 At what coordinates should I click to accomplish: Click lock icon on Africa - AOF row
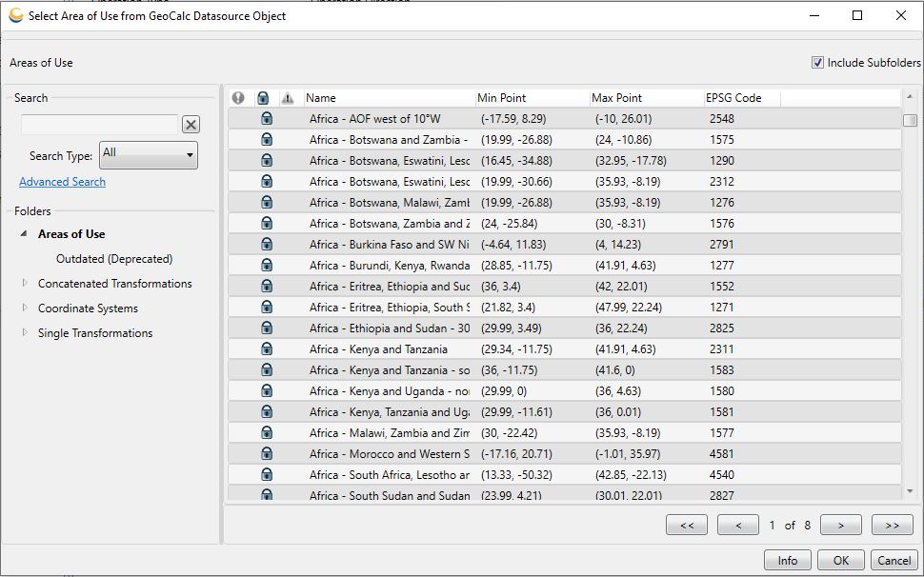click(x=267, y=118)
